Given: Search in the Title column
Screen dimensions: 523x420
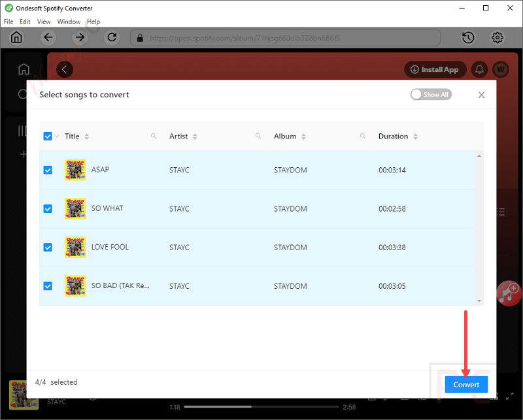Looking at the screenshot, I should pos(154,136).
